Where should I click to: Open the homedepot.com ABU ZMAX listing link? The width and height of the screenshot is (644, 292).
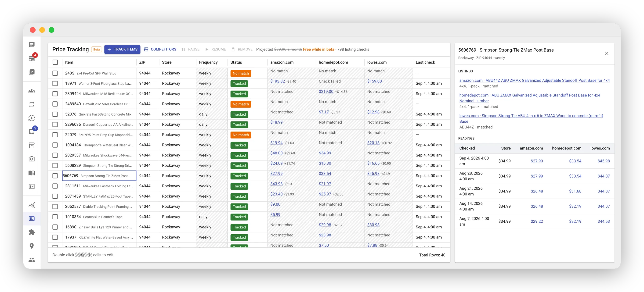[529, 98]
